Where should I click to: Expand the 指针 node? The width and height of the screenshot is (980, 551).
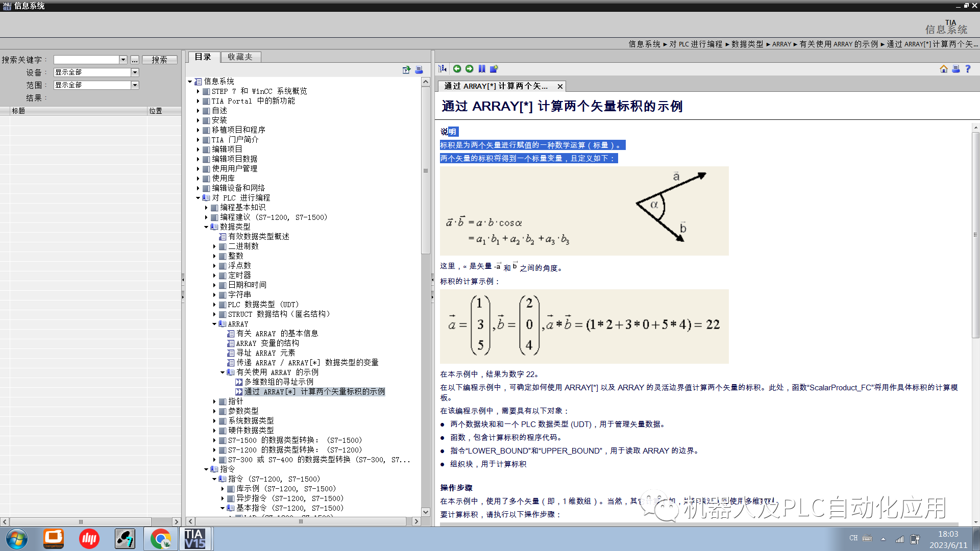(x=214, y=402)
